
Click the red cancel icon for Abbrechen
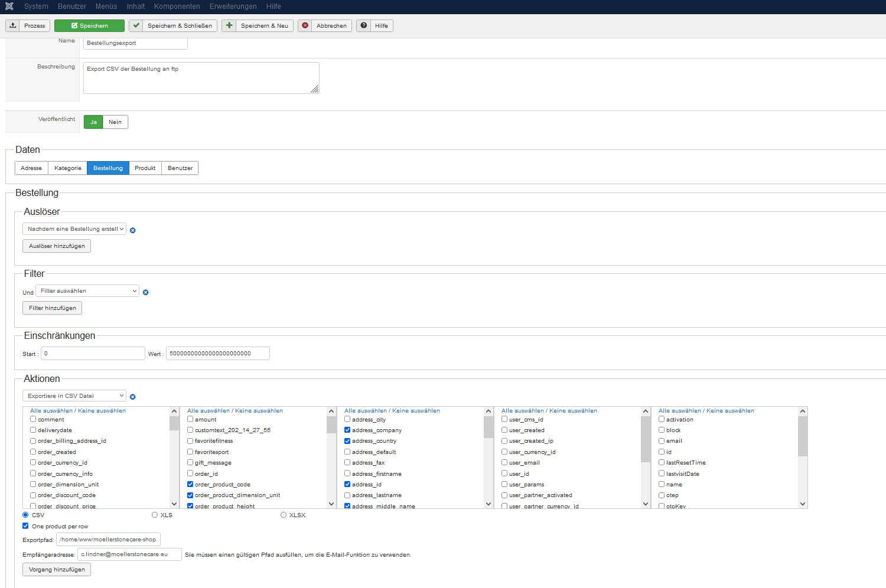click(x=305, y=26)
